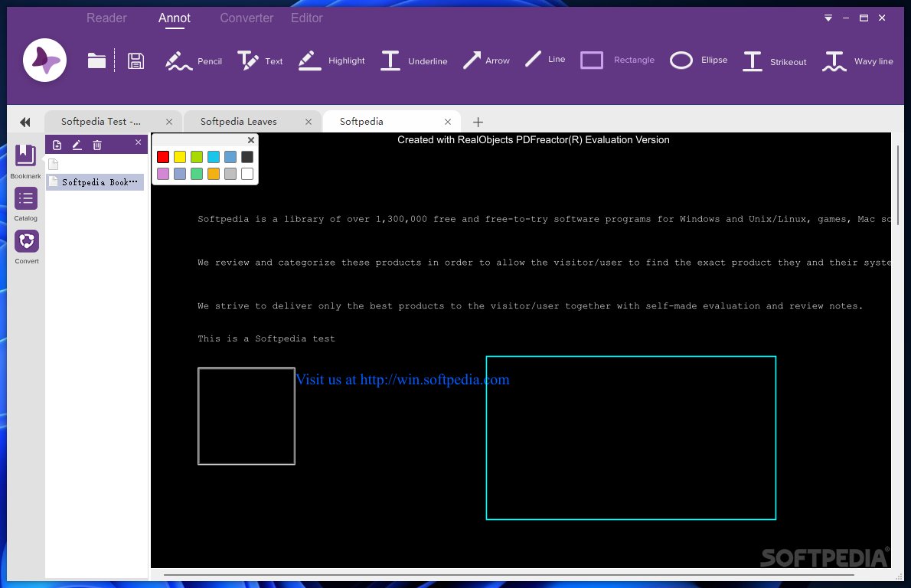Activate the Strikeout tool

[775, 61]
